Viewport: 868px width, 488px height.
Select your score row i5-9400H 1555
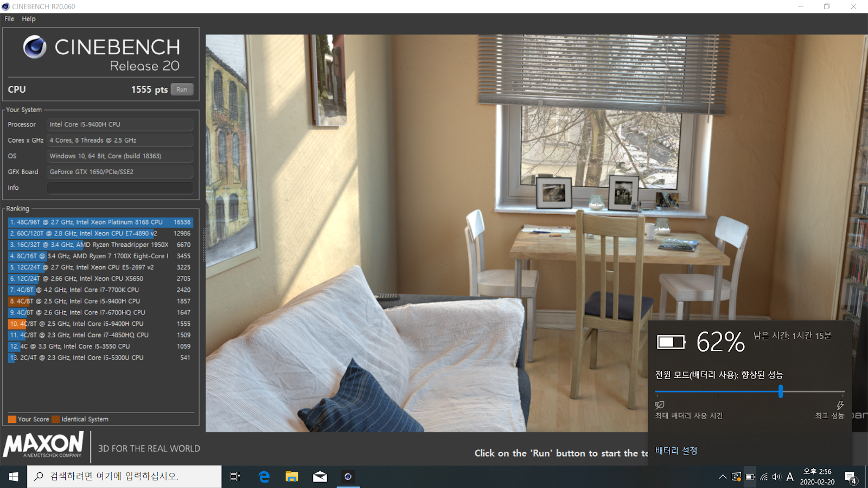[100, 324]
